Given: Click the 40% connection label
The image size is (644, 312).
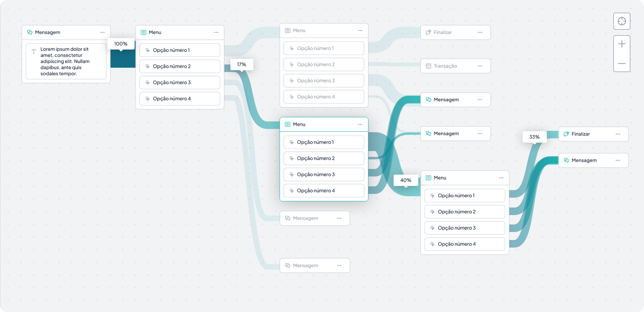Looking at the screenshot, I should click(x=406, y=180).
